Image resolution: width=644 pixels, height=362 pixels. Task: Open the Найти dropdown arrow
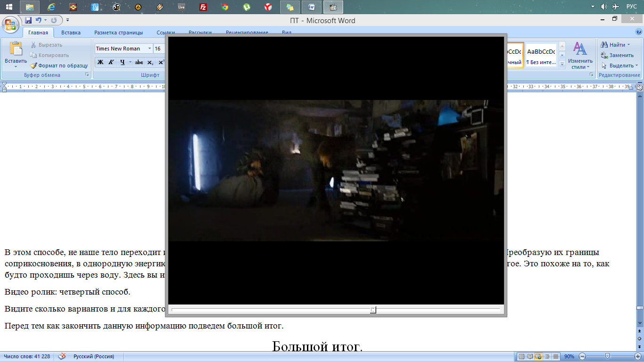point(628,45)
